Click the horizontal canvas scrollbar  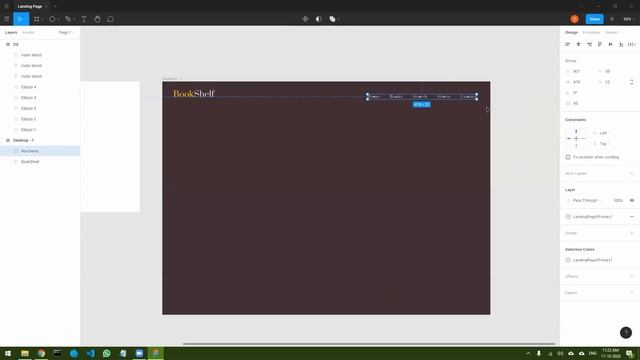(369, 344)
